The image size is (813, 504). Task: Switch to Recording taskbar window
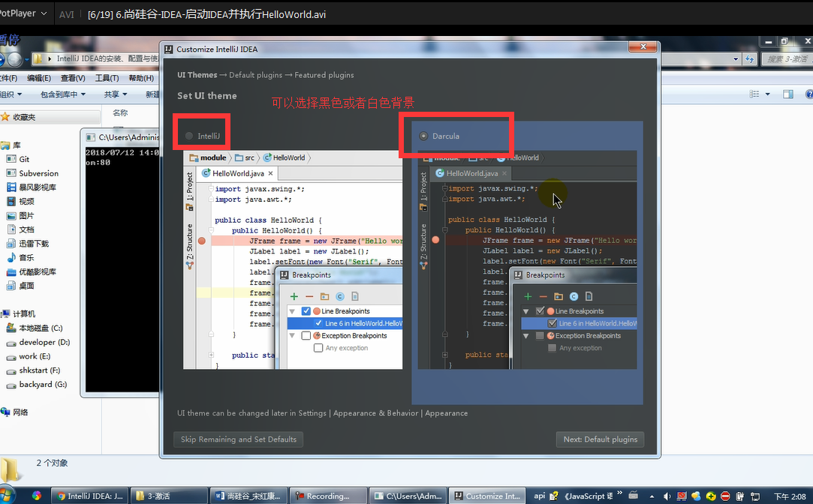pos(328,496)
